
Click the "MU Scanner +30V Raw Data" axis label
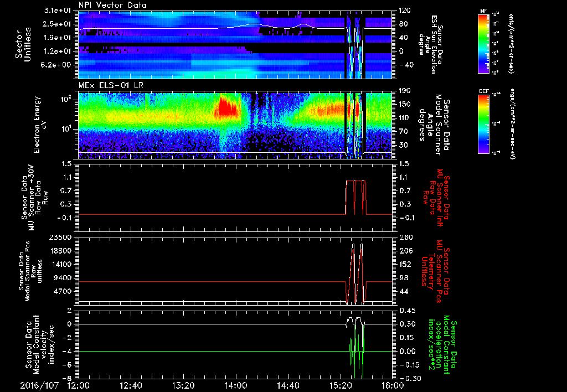35,198
